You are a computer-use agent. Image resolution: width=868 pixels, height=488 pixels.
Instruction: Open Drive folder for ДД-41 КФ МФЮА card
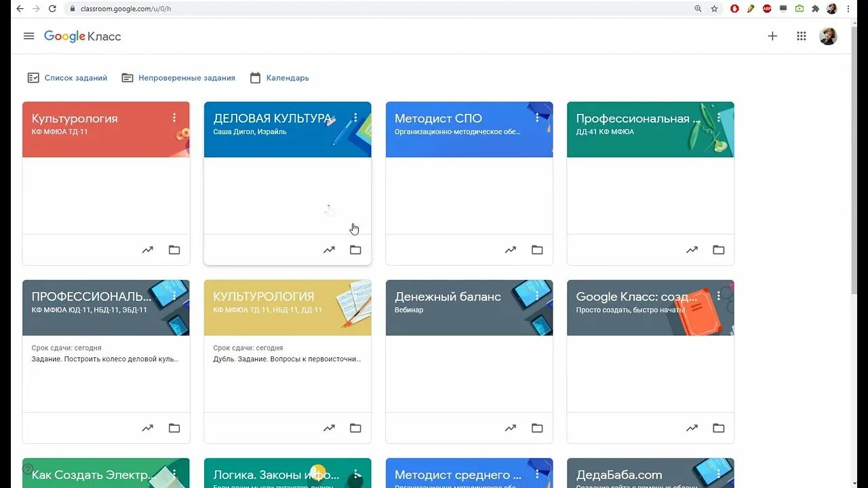coord(719,250)
